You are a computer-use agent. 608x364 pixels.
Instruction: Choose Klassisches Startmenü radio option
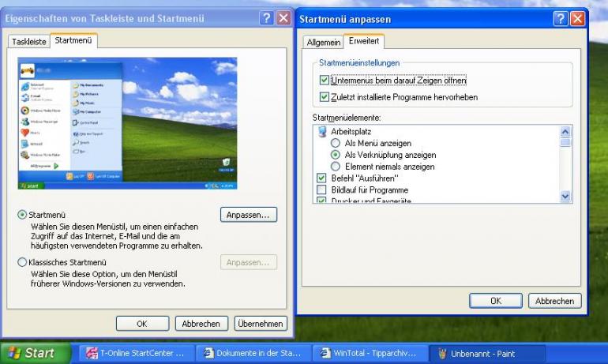coord(22,262)
